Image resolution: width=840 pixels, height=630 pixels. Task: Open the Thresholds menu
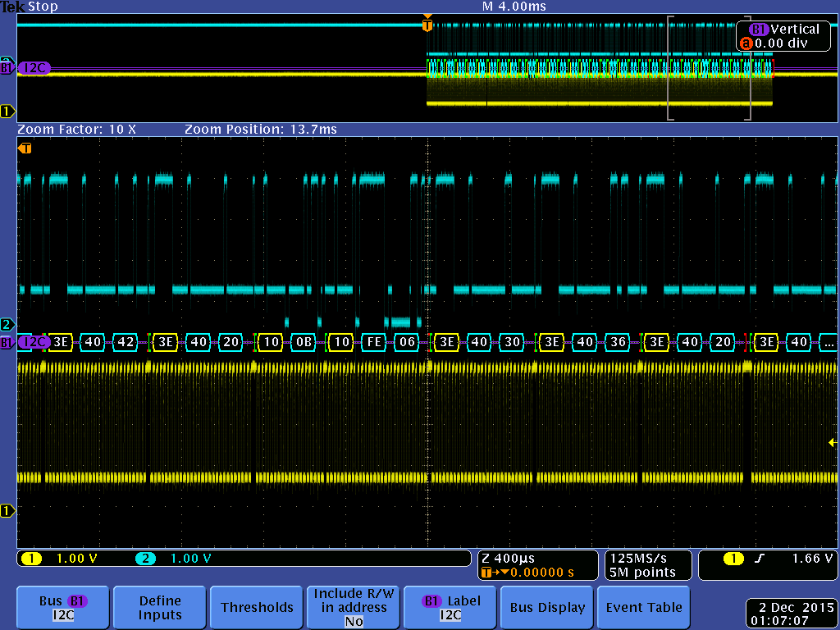click(257, 608)
